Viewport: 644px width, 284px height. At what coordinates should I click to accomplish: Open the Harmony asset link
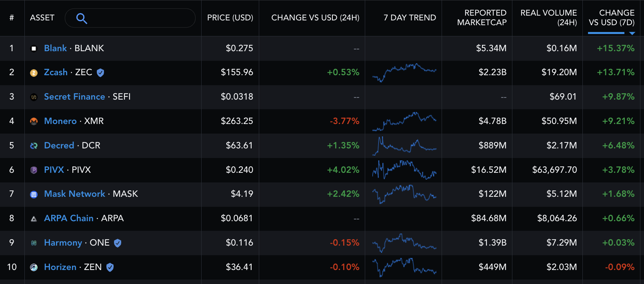pos(63,243)
